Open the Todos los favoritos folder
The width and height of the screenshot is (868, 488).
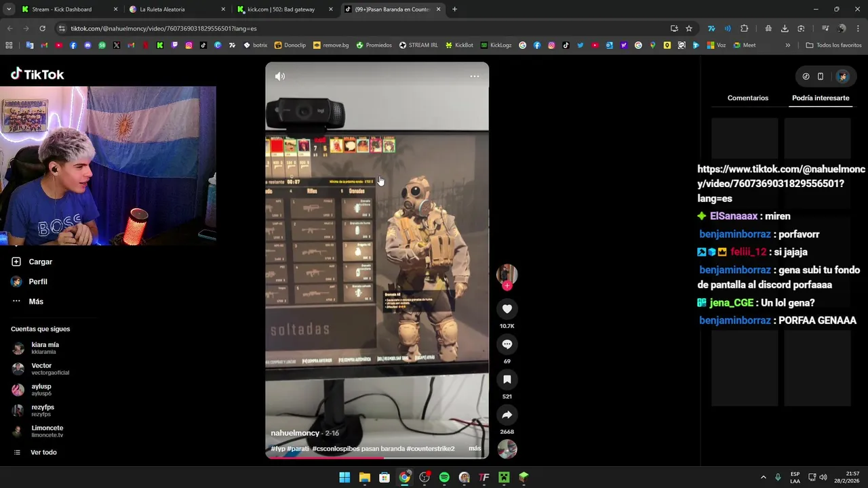833,45
